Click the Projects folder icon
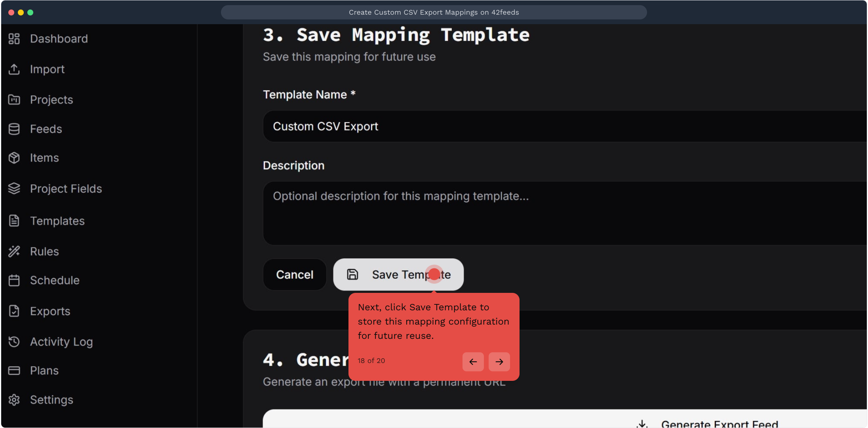Viewport: 868px width, 428px height. (x=14, y=99)
